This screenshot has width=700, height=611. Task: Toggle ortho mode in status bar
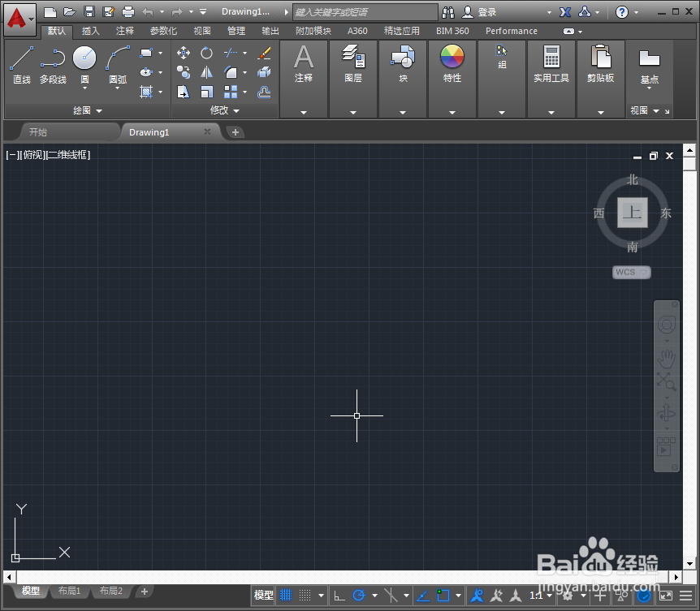tap(339, 595)
